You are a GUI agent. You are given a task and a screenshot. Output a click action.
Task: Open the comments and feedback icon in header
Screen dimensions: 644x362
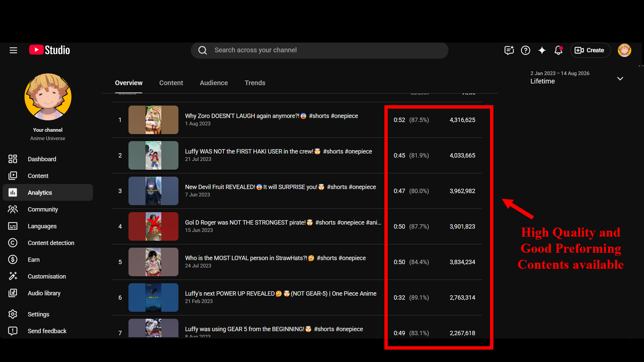(x=509, y=50)
